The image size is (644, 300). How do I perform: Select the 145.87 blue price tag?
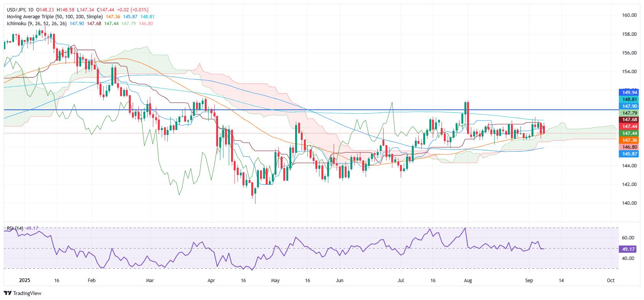(630, 154)
